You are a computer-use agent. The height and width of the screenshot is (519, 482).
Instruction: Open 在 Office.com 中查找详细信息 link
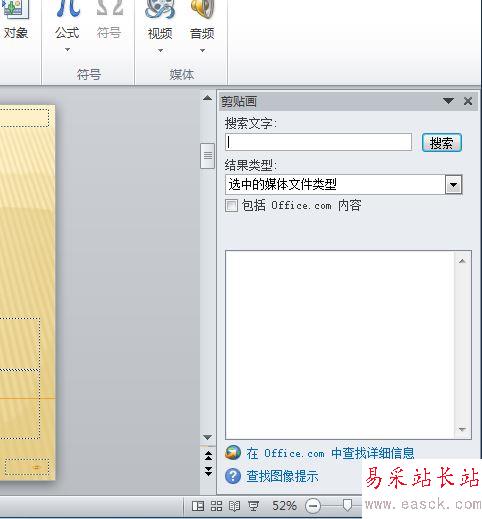point(330,454)
